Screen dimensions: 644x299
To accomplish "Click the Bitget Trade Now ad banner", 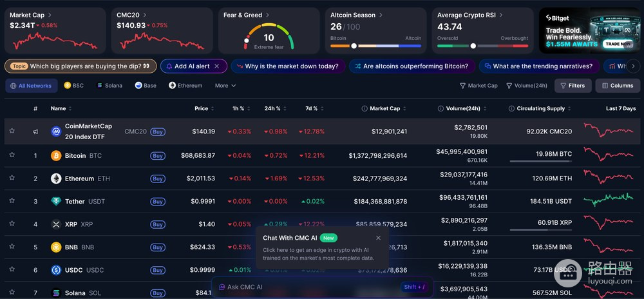I will pyautogui.click(x=589, y=30).
